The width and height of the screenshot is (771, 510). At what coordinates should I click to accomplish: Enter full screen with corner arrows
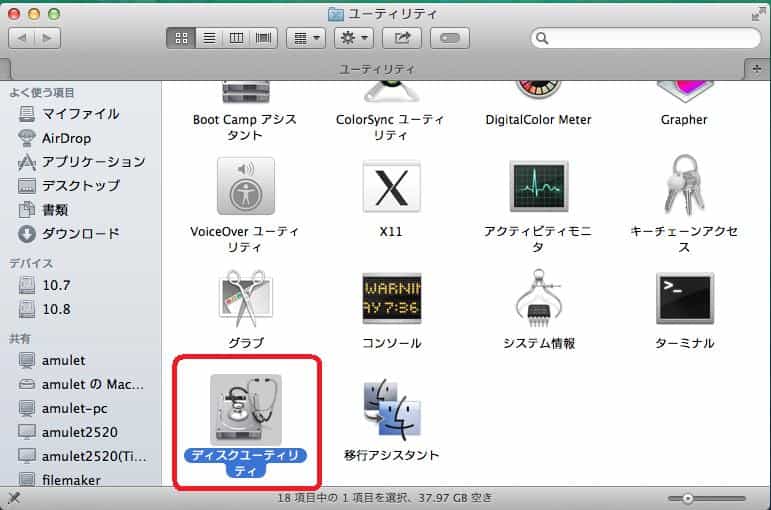tap(758, 14)
